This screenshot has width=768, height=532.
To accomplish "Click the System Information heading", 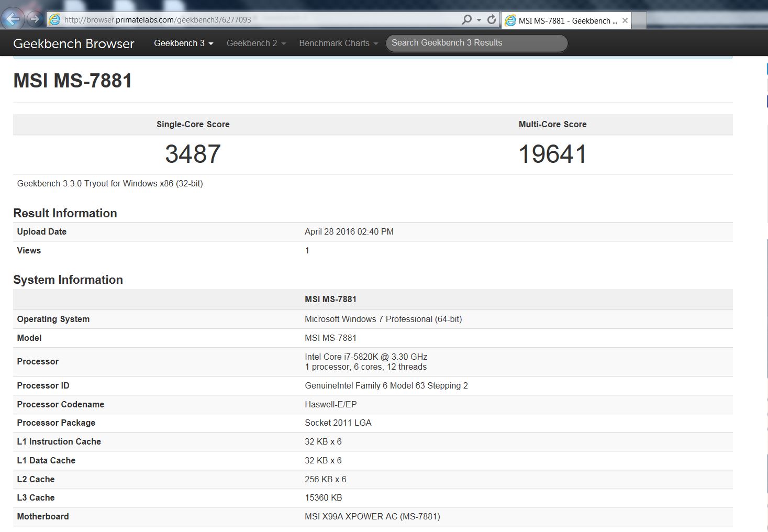I will 68,280.
